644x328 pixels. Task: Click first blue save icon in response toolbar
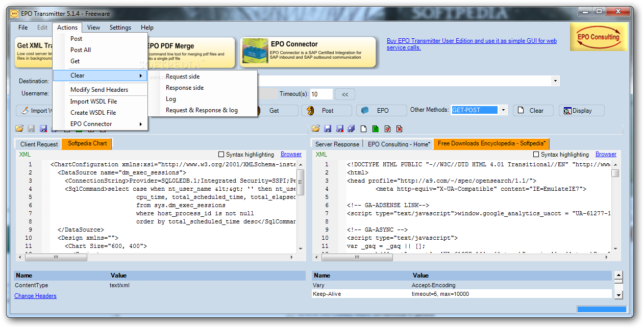pos(328,129)
